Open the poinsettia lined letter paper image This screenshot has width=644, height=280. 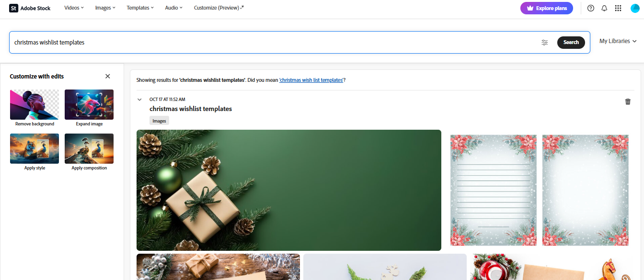coord(539,190)
